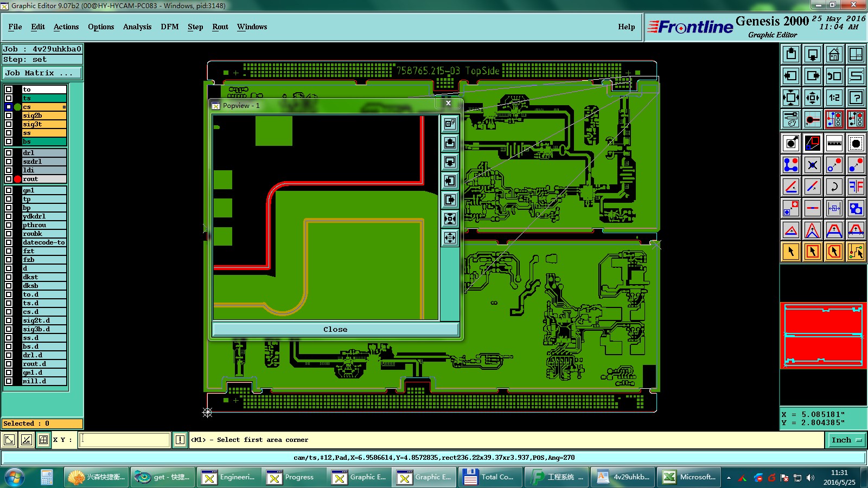Click the dotted circle area select icon
The image size is (868, 488).
(x=856, y=143)
